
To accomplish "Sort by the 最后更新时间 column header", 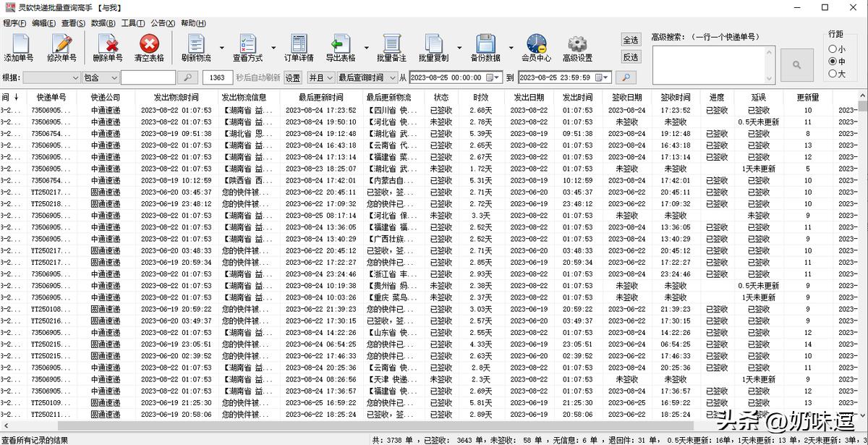I will [320, 97].
